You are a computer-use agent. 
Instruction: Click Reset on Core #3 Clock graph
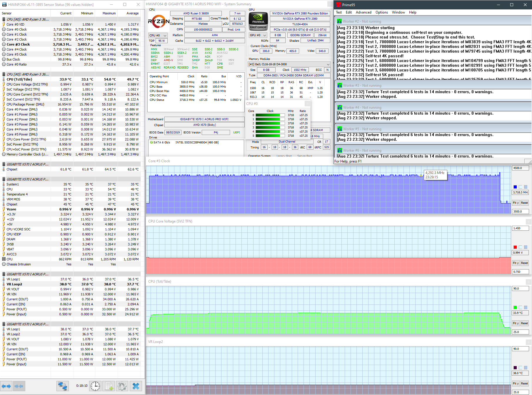tap(524, 203)
